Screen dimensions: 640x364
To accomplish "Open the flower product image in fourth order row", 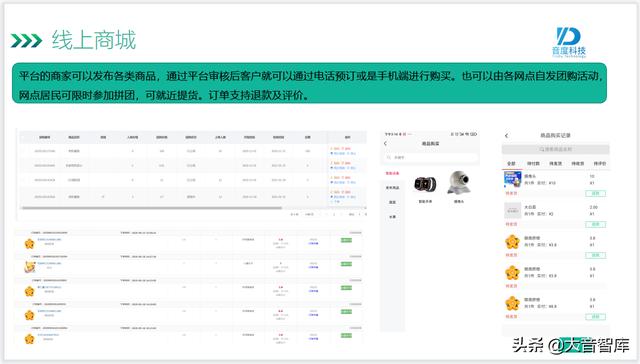I will coord(29,315).
